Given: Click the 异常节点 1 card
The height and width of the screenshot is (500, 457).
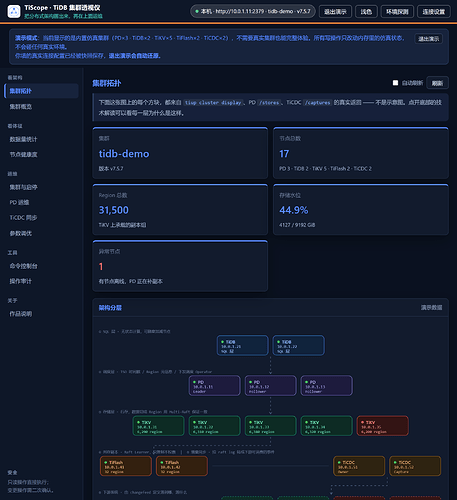Looking at the screenshot, I should pos(180,266).
